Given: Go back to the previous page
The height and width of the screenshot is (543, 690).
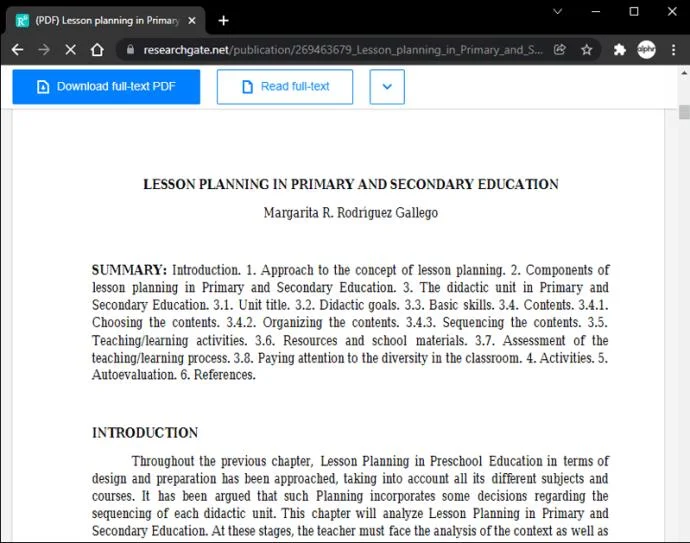Looking at the screenshot, I should [x=17, y=50].
